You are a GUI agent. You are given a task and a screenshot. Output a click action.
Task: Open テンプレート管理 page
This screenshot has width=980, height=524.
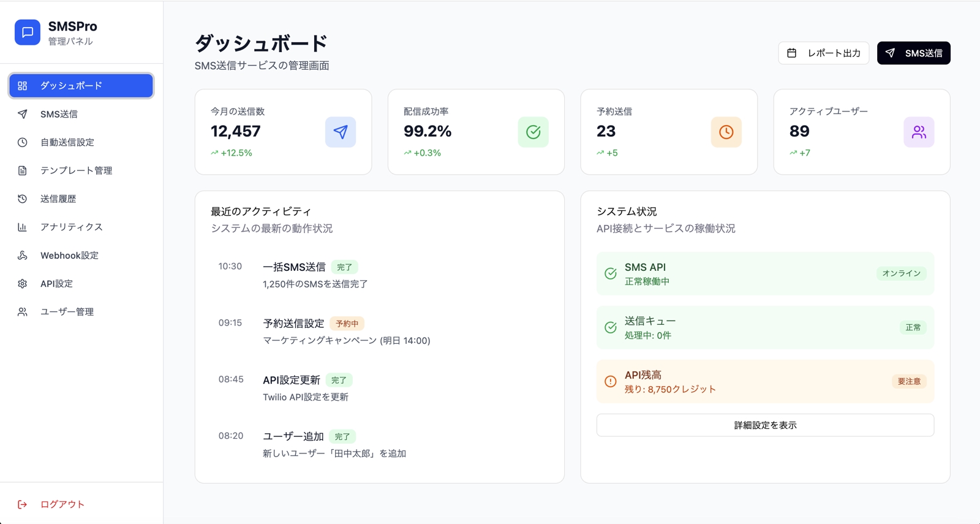(76, 170)
